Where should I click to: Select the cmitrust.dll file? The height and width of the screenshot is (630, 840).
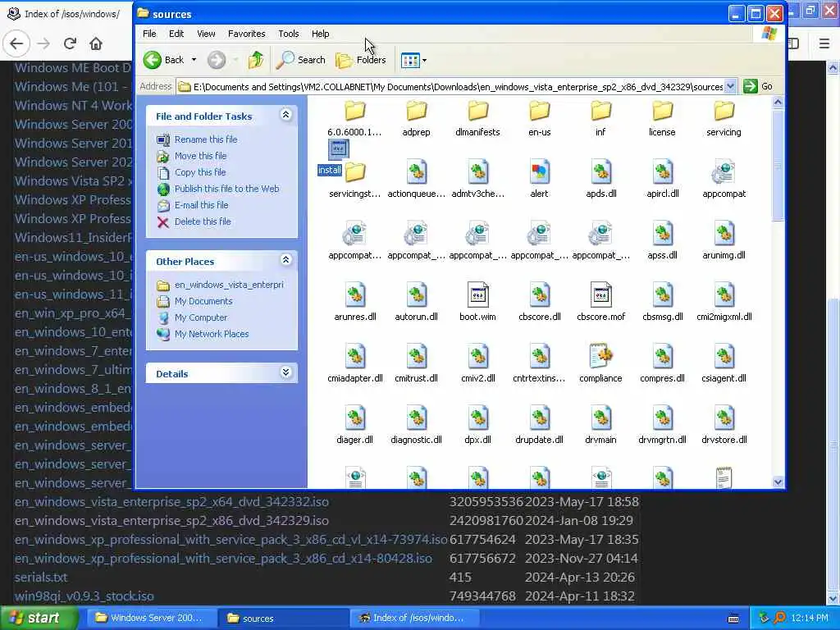(416, 364)
